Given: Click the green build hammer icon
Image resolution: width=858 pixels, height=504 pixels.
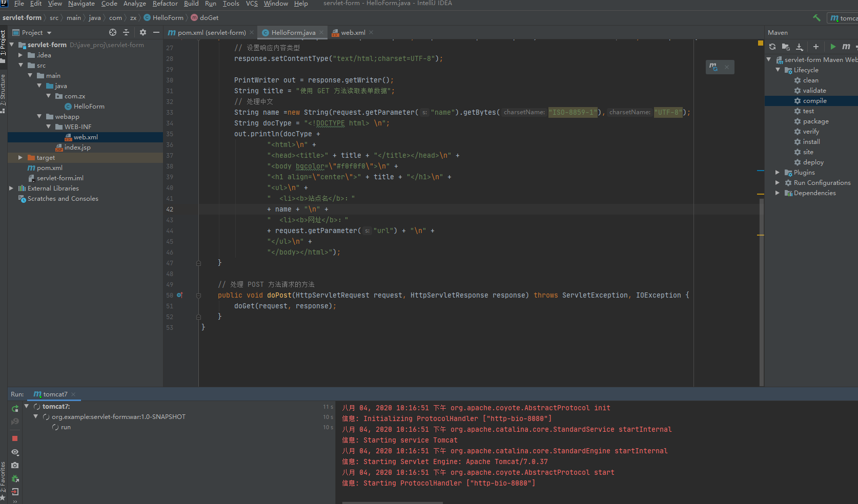Looking at the screenshot, I should pos(816,18).
